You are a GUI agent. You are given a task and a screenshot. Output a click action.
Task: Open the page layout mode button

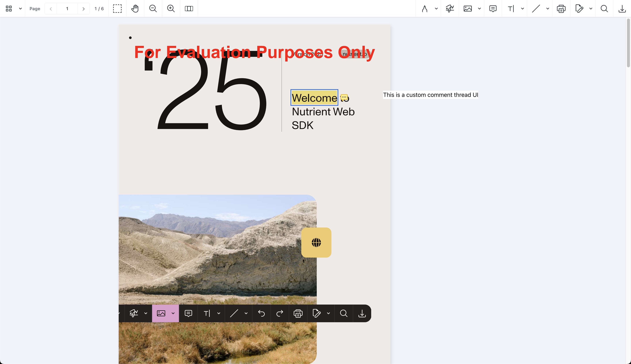coord(189,9)
